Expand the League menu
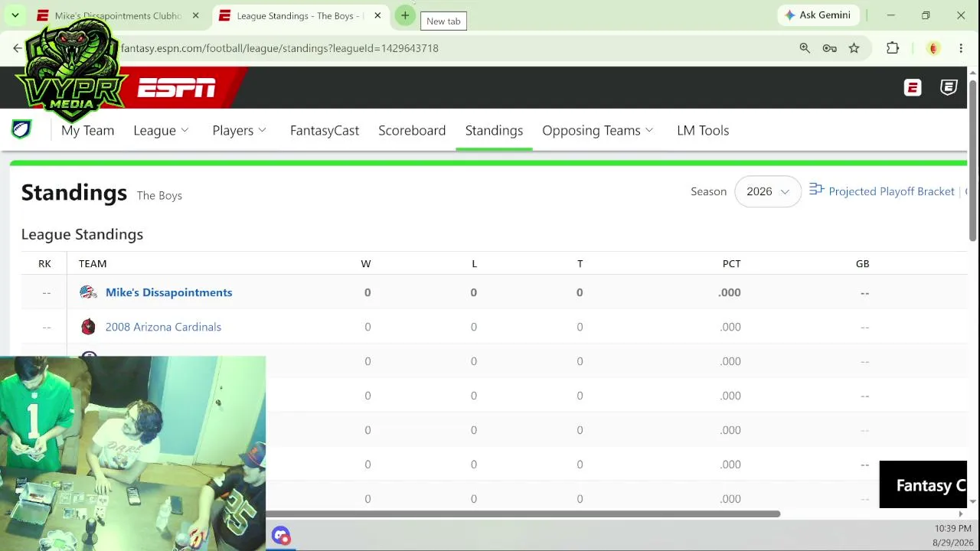This screenshot has width=980, height=551. (161, 130)
